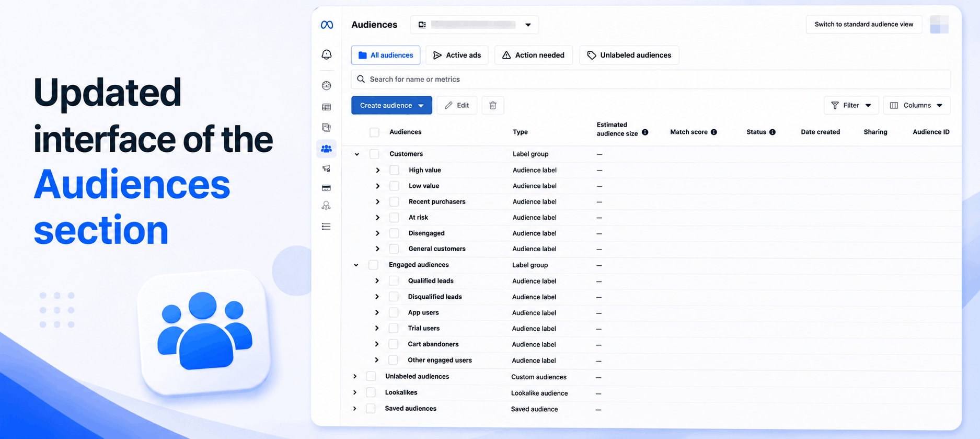Open the business network icon in sidebar
The image size is (980, 439).
click(x=327, y=206)
